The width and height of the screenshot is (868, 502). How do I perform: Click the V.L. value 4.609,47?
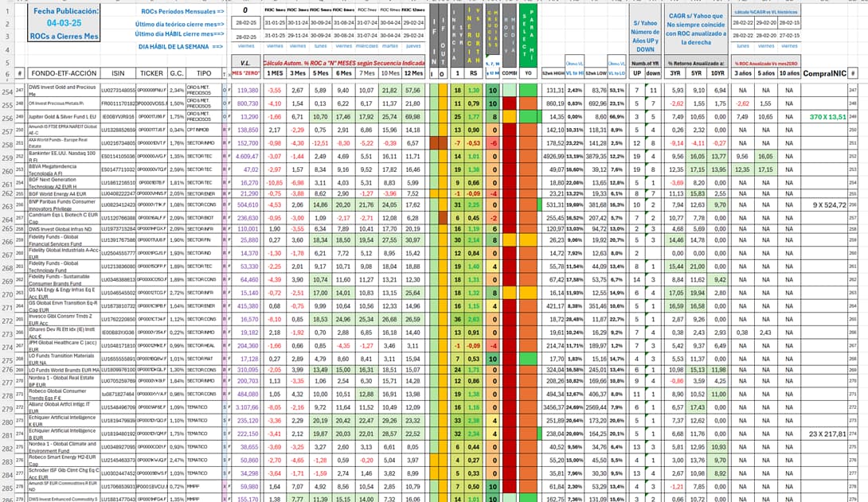[247, 157]
